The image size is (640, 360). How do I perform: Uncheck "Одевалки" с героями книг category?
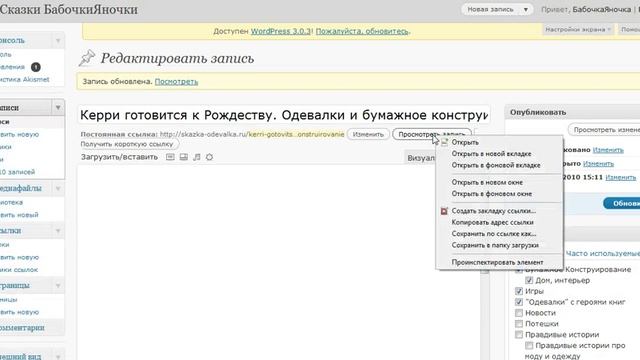point(519,302)
